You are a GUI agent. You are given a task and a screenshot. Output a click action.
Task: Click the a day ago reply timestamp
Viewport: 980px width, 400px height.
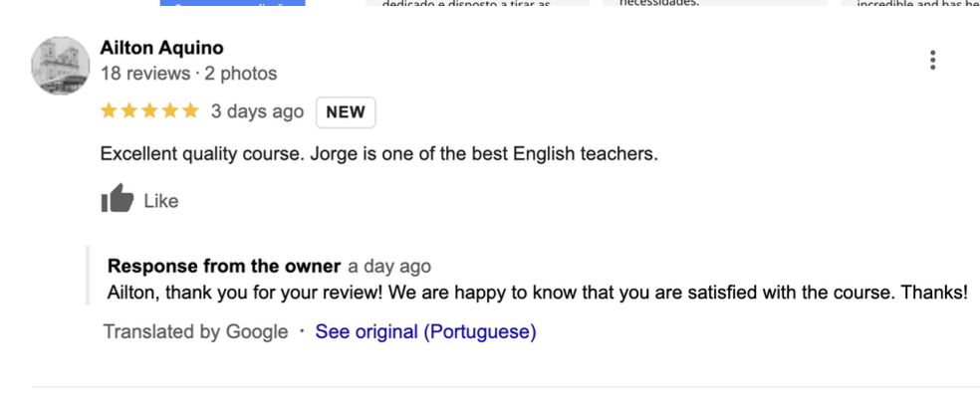click(389, 266)
